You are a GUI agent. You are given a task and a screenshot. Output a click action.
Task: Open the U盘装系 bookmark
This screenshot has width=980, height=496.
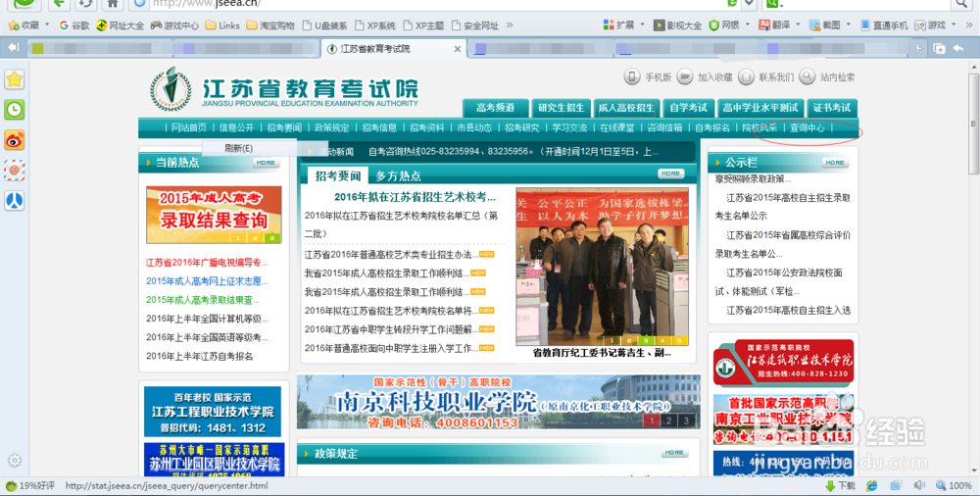click(324, 25)
